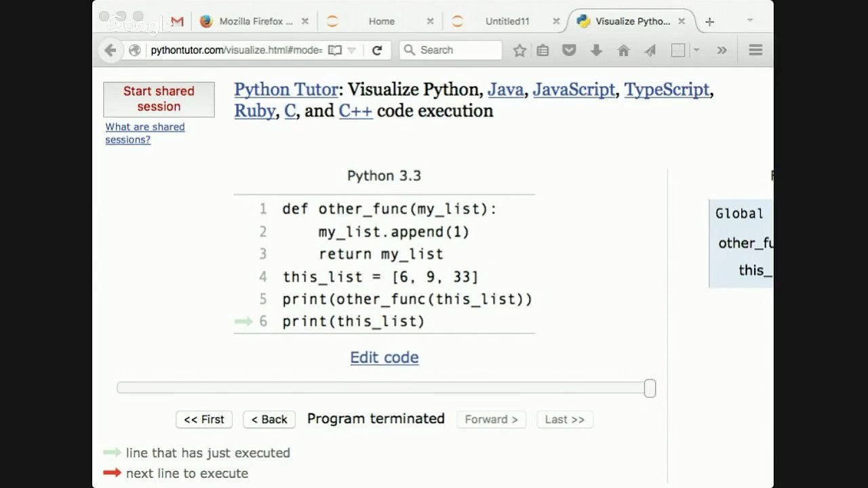The height and width of the screenshot is (488, 868).
Task: Open the What are shared sessions link
Action: pos(144,133)
